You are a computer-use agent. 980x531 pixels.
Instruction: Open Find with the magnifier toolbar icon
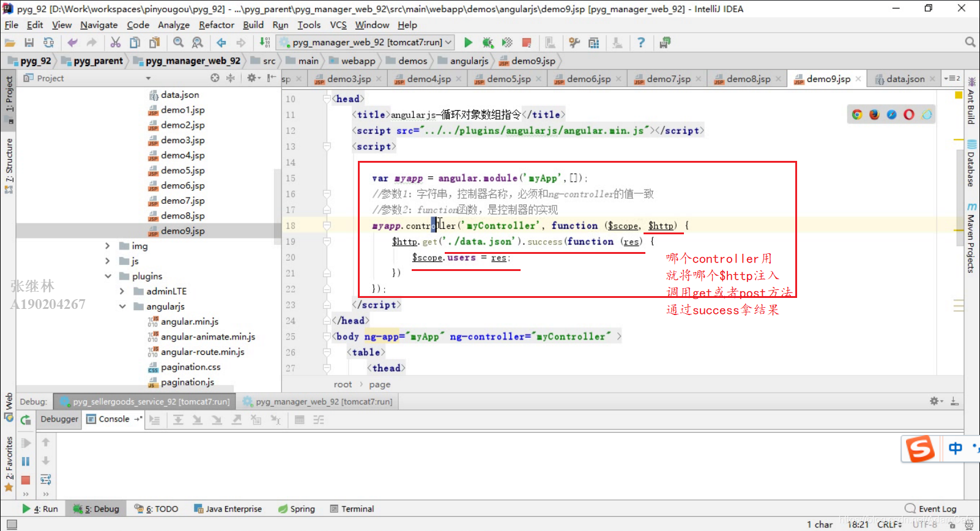178,42
